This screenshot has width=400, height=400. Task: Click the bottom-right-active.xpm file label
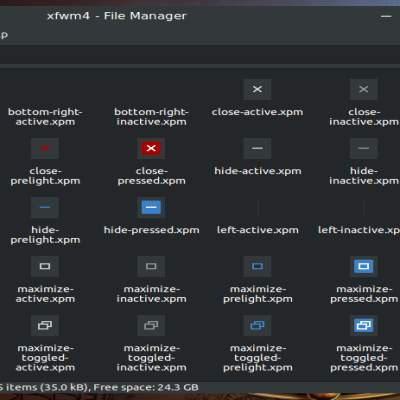(45, 117)
